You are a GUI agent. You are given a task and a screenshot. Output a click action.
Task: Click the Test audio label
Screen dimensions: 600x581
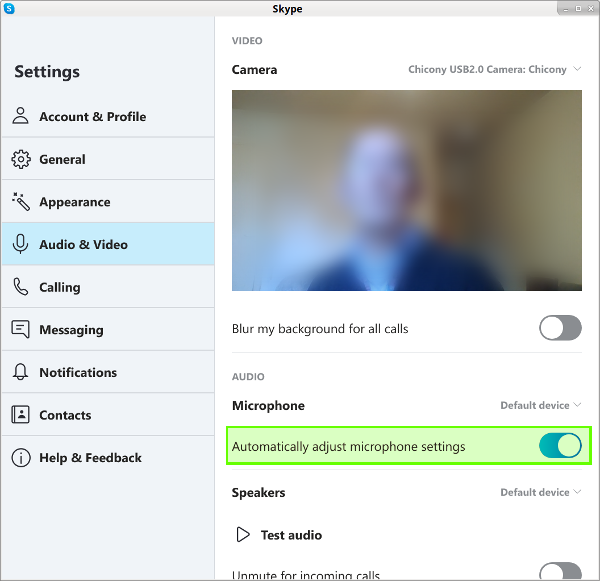pos(291,535)
